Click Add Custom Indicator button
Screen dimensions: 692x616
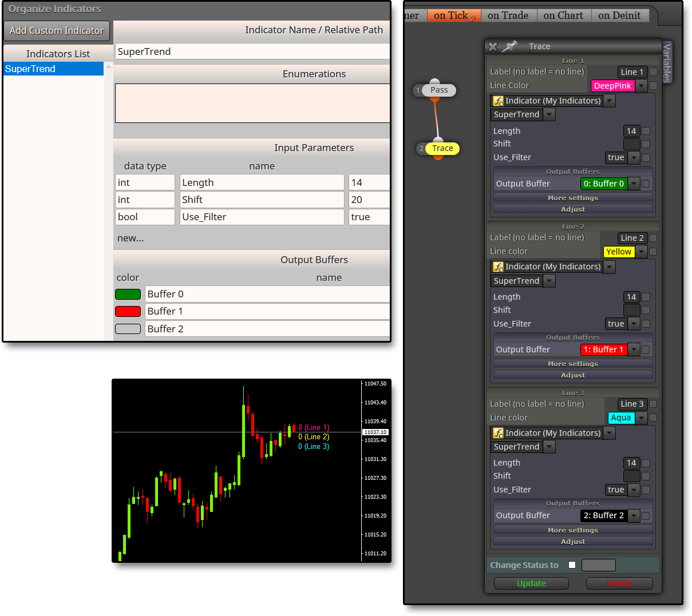click(x=56, y=31)
